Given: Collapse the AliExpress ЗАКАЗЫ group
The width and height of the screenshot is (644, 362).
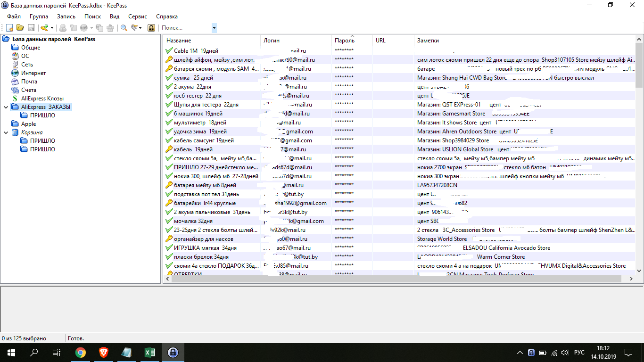Looking at the screenshot, I should coord(6,107).
